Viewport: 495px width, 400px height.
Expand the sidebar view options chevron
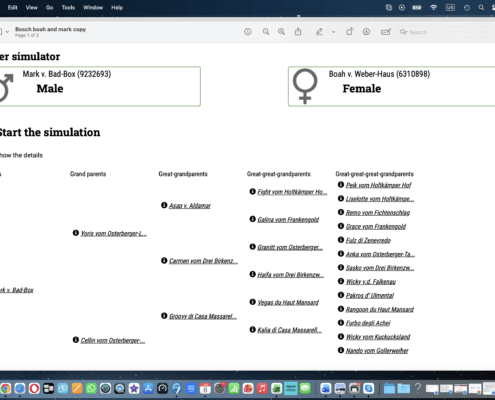point(7,32)
